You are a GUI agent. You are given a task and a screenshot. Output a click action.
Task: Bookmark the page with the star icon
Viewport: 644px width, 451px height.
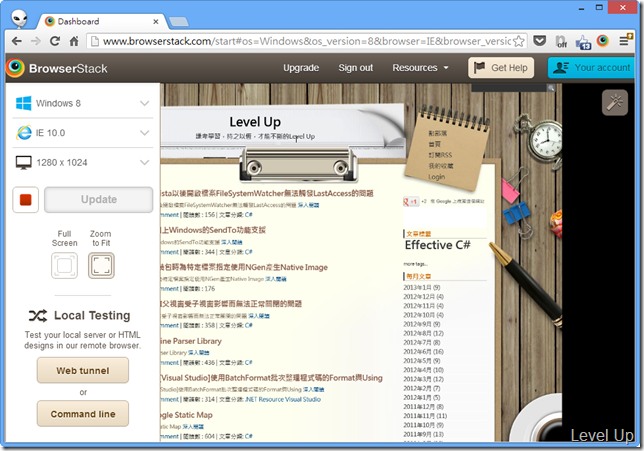[519, 41]
